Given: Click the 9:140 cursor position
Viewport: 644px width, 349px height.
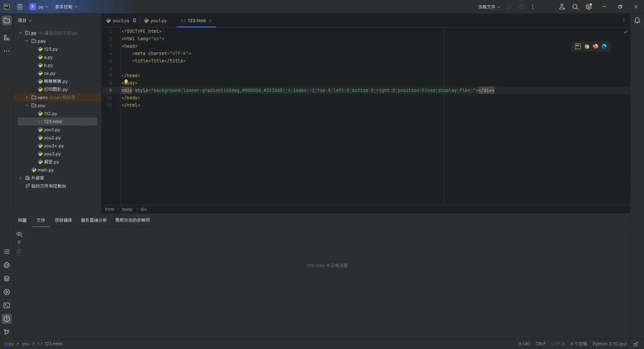Looking at the screenshot, I should 524,344.
